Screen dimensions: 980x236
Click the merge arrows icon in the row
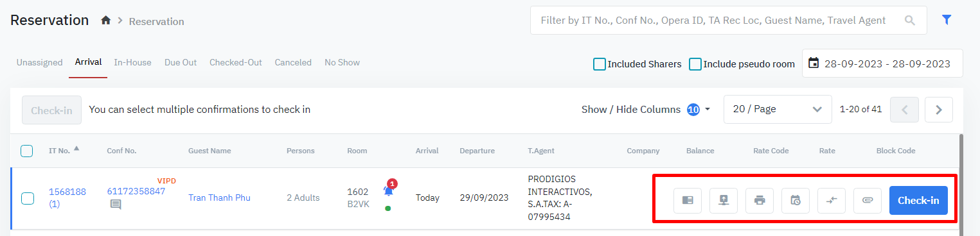[832, 200]
